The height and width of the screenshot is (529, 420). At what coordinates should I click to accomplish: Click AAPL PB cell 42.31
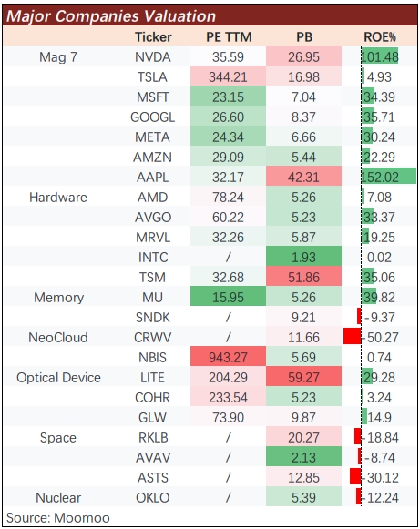[x=303, y=177]
